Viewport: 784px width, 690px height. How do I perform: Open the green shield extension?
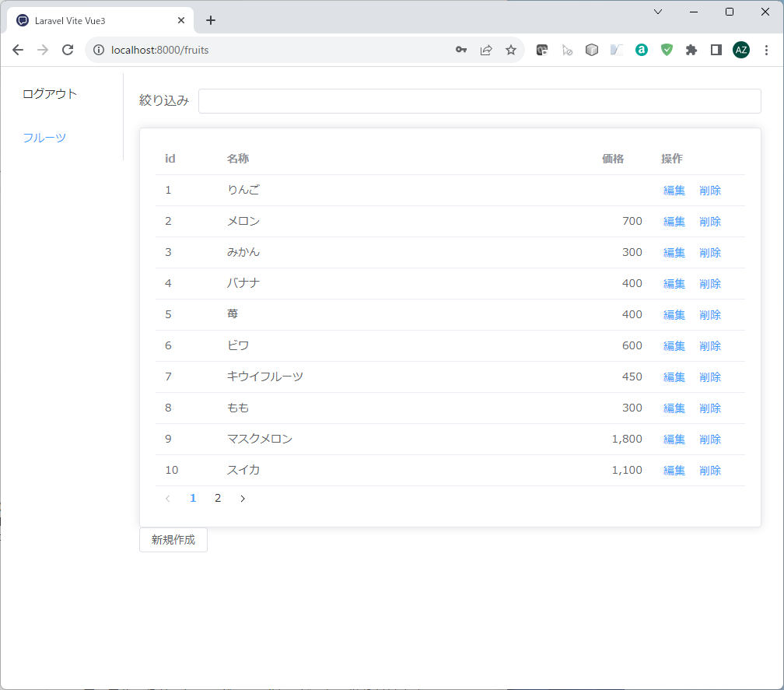[667, 50]
